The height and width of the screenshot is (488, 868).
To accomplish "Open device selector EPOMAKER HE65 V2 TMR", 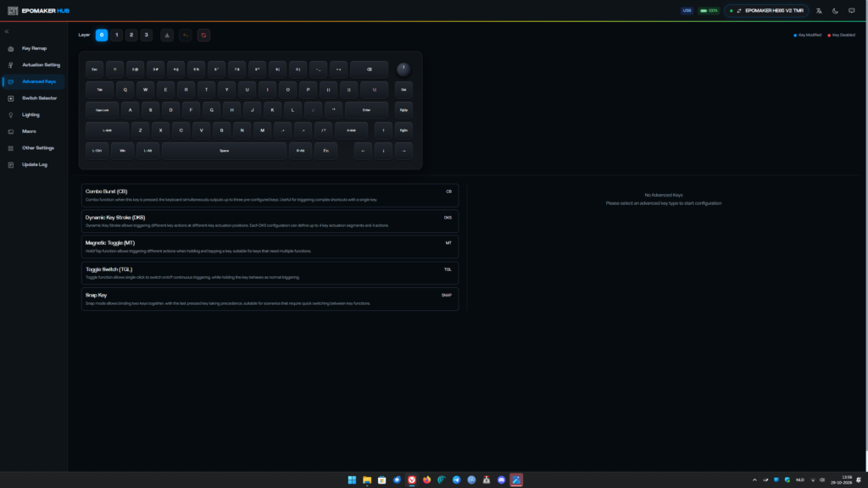I will pos(766,10).
